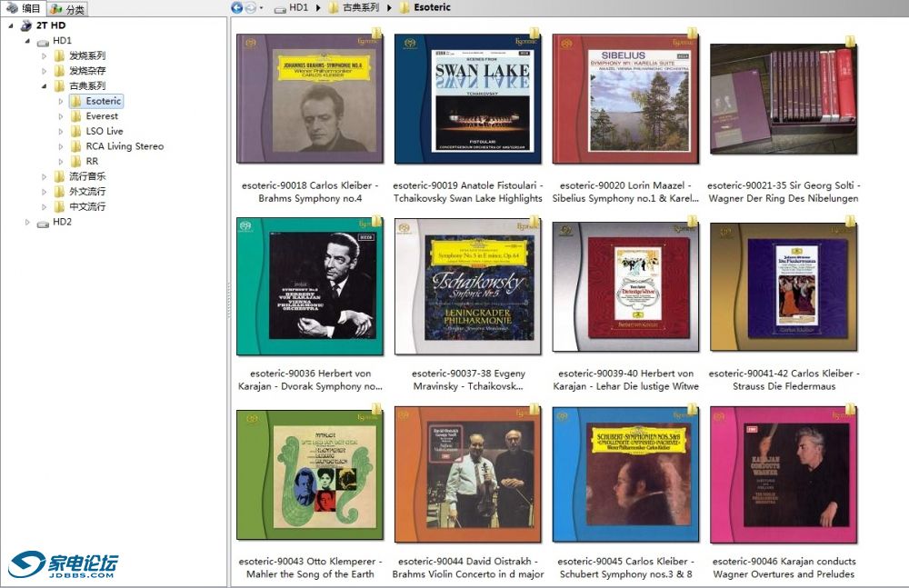Select the RCA Living Stereo folder

(x=125, y=146)
